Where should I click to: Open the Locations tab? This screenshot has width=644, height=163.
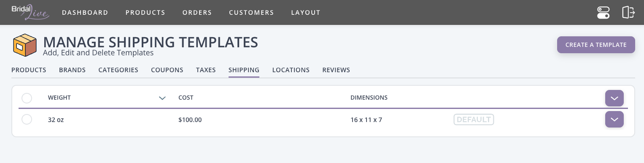coord(291,70)
